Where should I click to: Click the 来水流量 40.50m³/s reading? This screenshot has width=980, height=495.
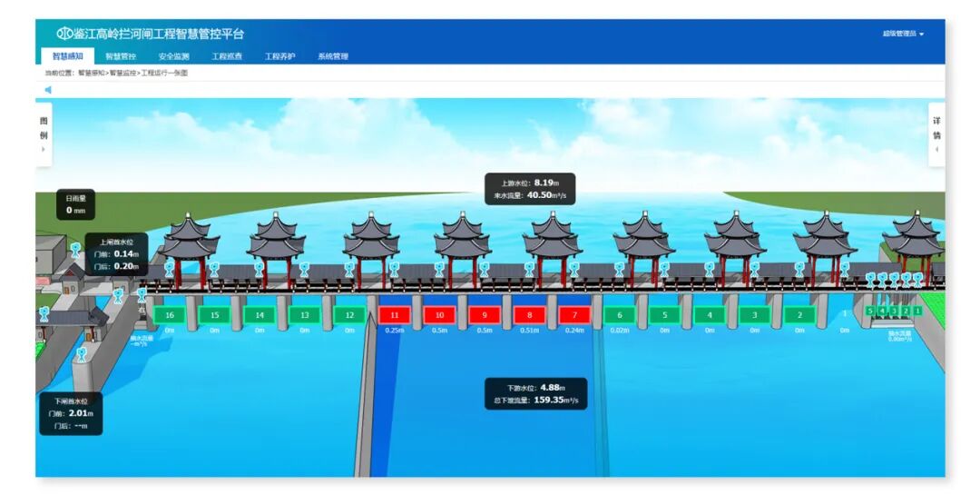(530, 195)
